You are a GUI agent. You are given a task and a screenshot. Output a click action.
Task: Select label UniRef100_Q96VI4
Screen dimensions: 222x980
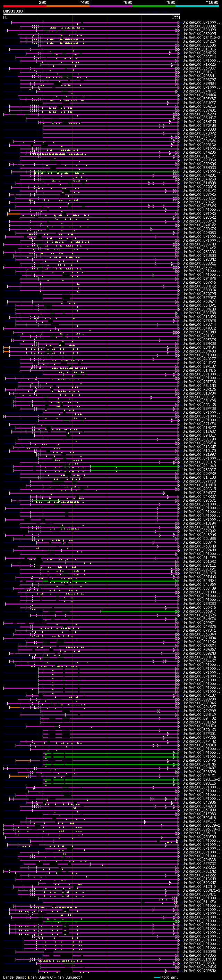click(x=199, y=443)
